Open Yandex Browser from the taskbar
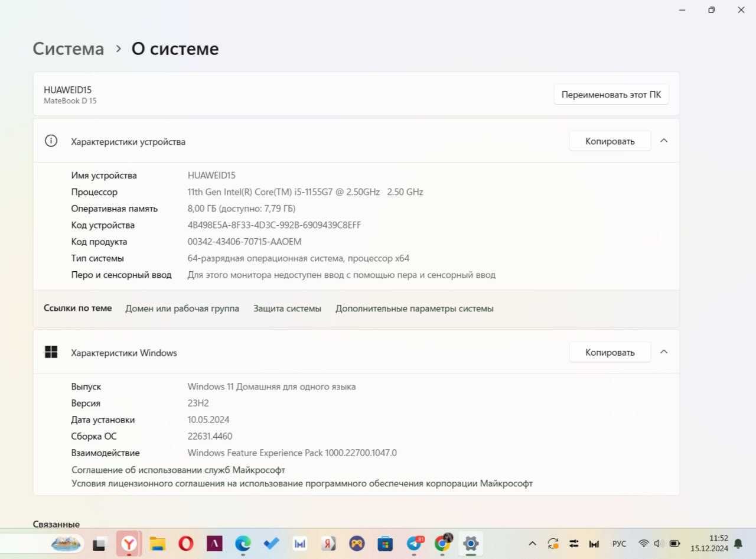 pos(129,544)
